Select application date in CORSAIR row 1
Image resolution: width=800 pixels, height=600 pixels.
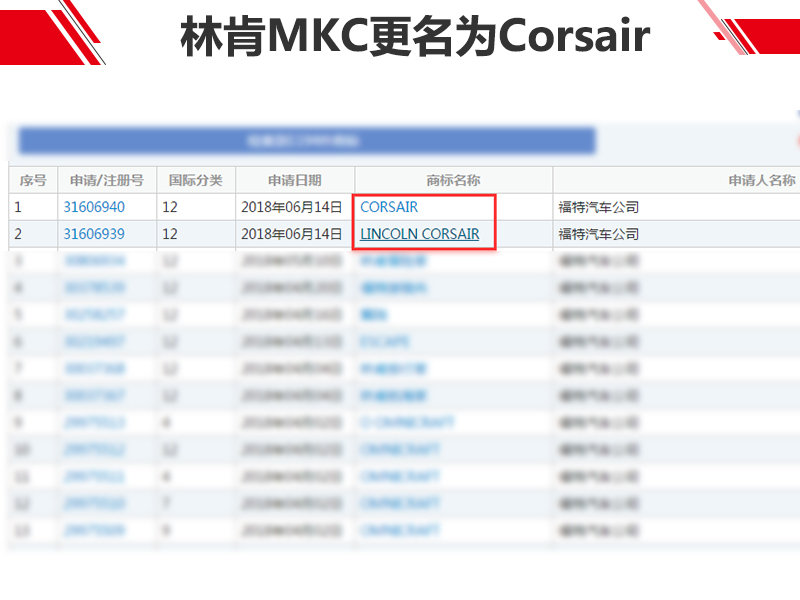[x=291, y=207]
